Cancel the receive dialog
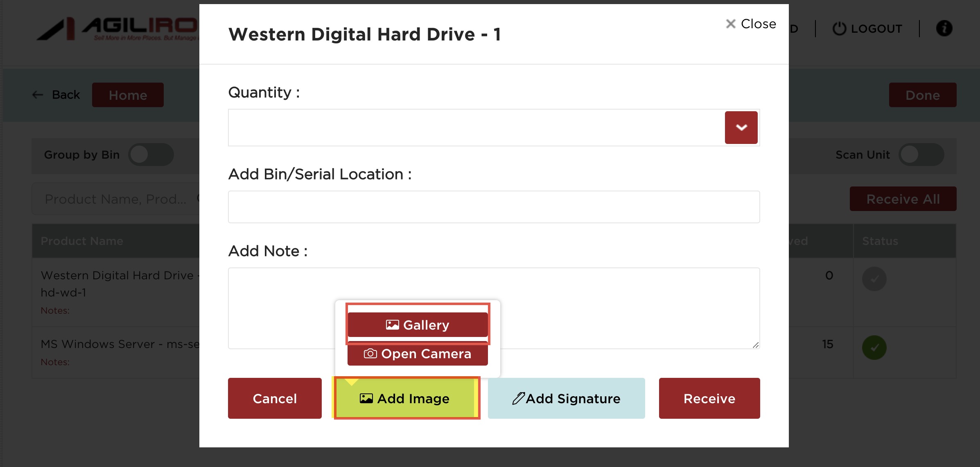Viewport: 980px width, 467px height. tap(275, 398)
